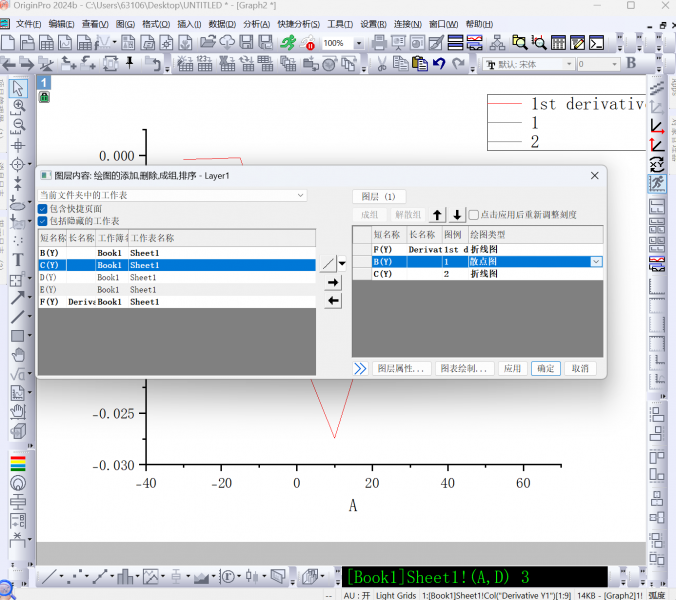Open the font size dropdown showing 0

click(x=614, y=64)
